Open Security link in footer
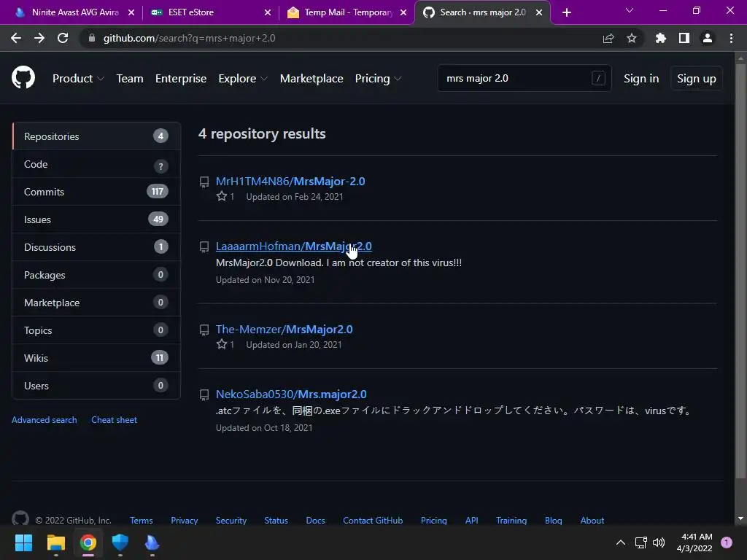The height and width of the screenshot is (560, 747). (x=231, y=521)
